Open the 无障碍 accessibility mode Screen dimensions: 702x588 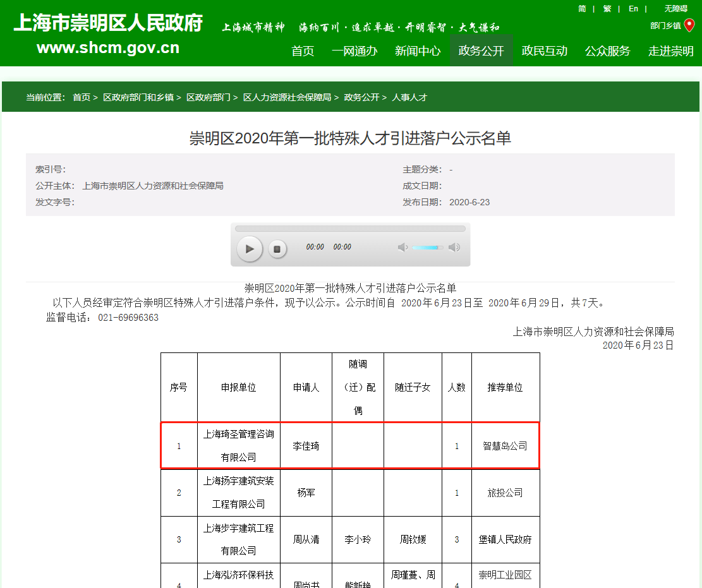pyautogui.click(x=675, y=8)
